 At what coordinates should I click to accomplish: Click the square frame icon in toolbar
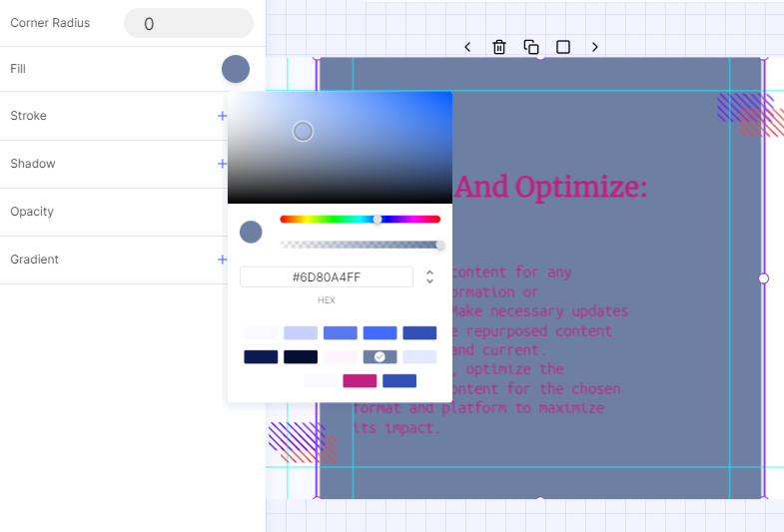[x=563, y=47]
